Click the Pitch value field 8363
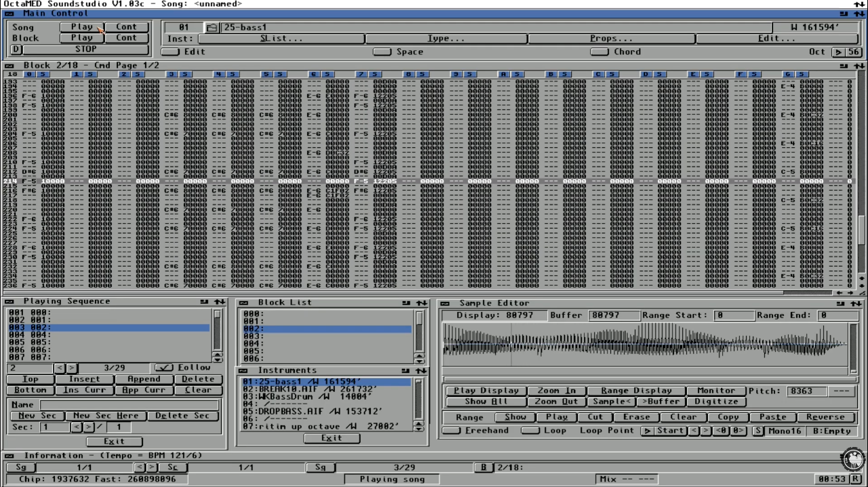The height and width of the screenshot is (487, 868). [x=808, y=391]
